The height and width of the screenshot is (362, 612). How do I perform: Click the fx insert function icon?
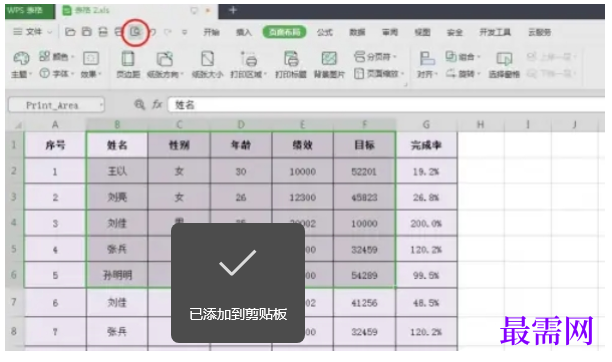[157, 104]
